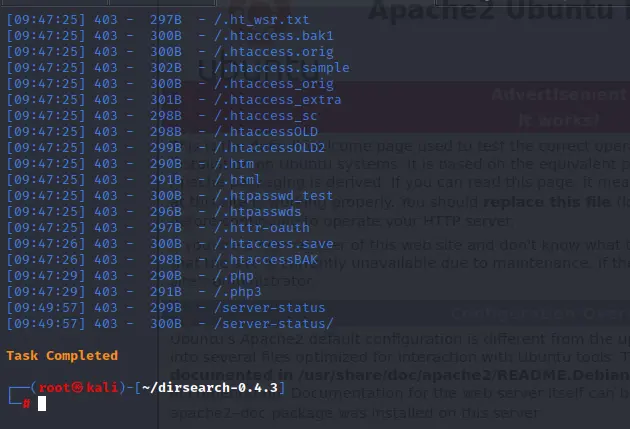Select the /.htaccess.sample result path

pos(282,67)
